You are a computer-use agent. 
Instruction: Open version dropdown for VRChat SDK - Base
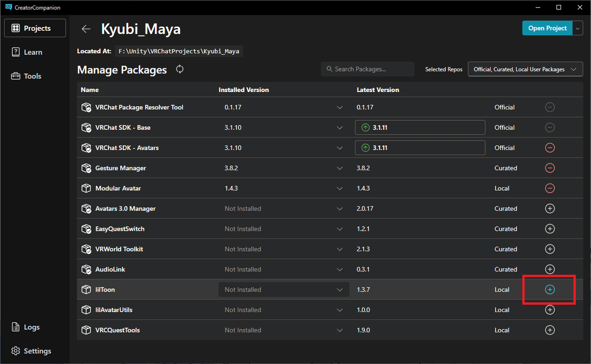(339, 127)
